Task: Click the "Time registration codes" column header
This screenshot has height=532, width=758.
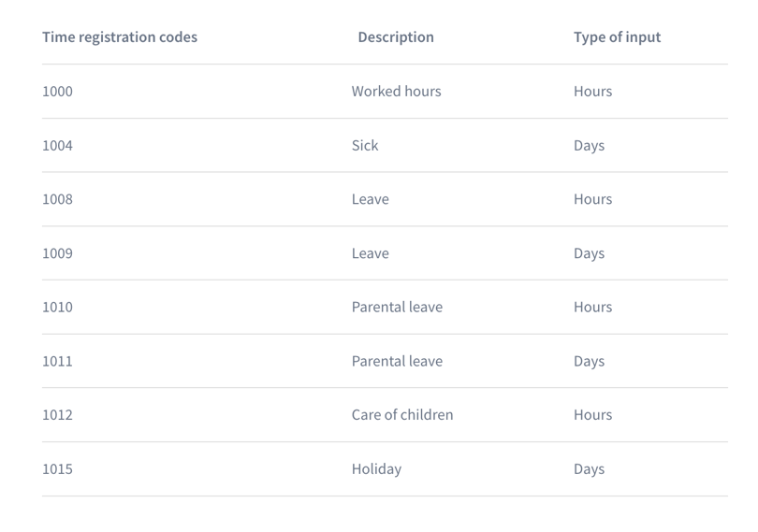Action: [x=120, y=37]
